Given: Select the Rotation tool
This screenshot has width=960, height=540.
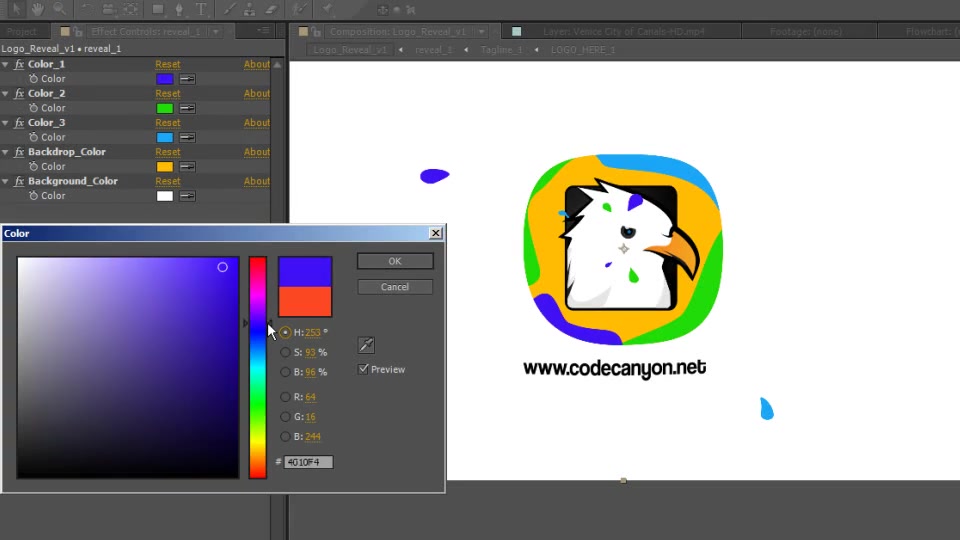Looking at the screenshot, I should (x=86, y=9).
